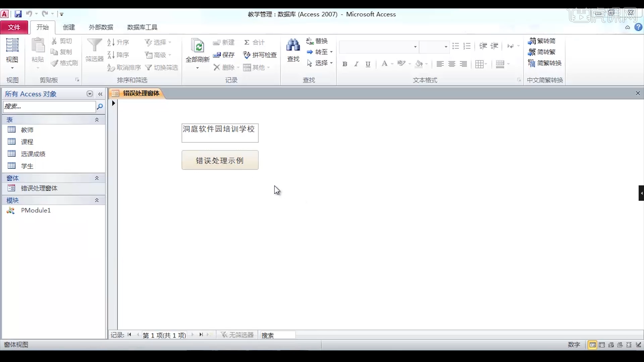Open the PModule1 module icon
Viewport: 644px width, 362px height.
pos(11,210)
